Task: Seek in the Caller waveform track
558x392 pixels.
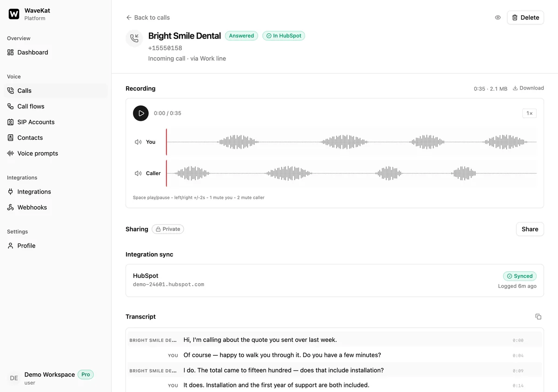Action: point(352,173)
